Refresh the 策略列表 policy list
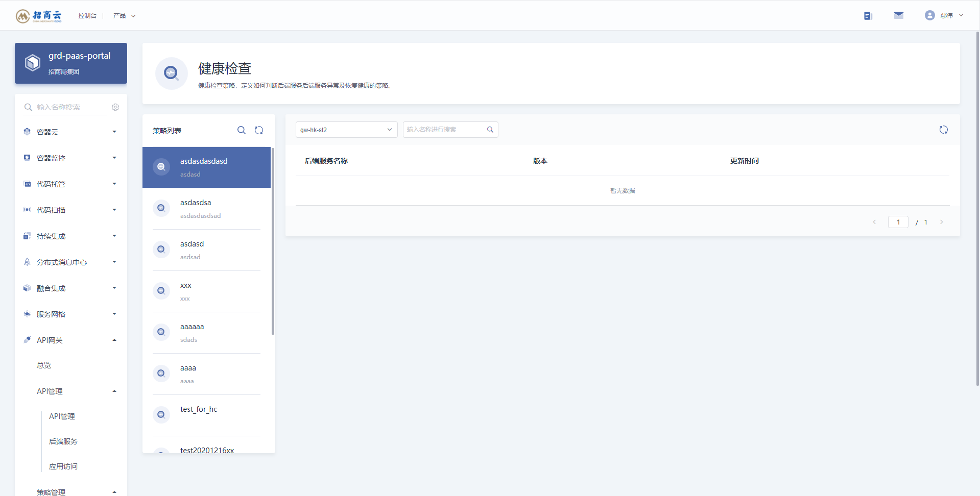980x496 pixels. click(x=259, y=130)
